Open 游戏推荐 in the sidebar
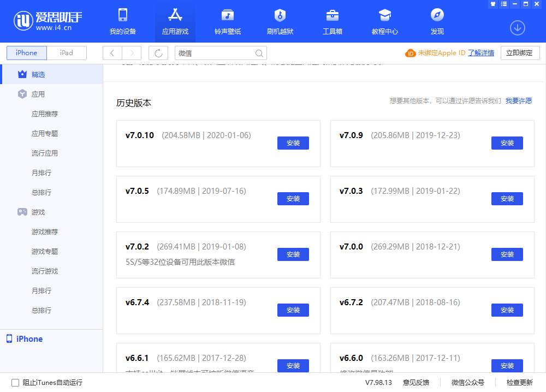This screenshot has height=392, width=546. click(x=45, y=232)
